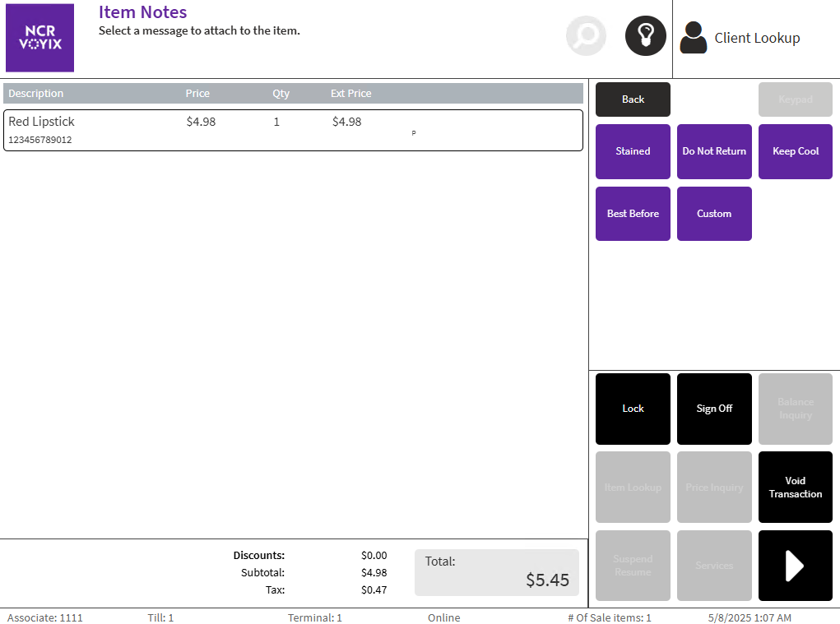Select the Red Lipstick item row
This screenshot has width=840, height=624.
coord(293,130)
